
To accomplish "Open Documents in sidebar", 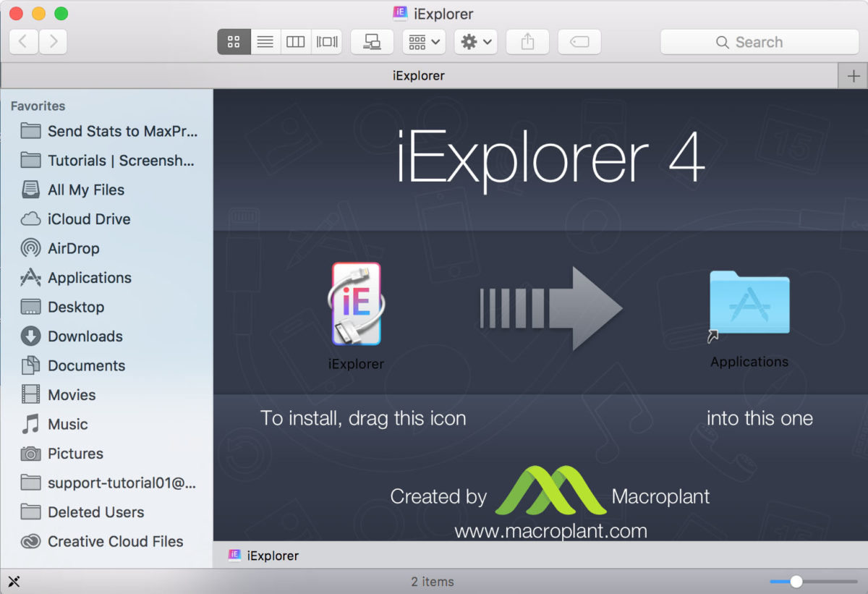I will (73, 365).
